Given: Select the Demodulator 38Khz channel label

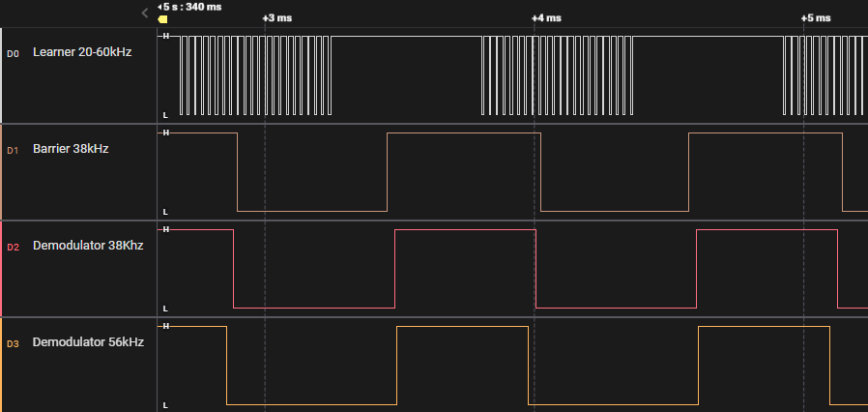Looking at the screenshot, I should (88, 246).
